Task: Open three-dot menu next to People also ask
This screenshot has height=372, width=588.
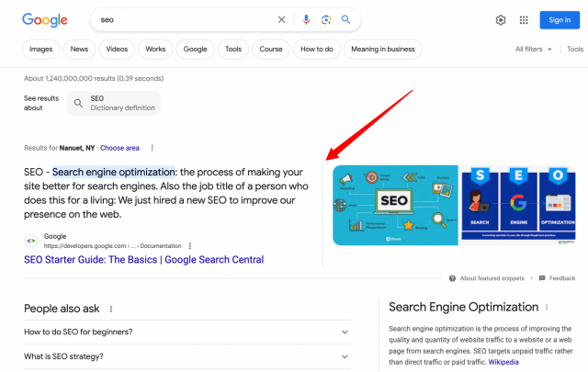Action: point(110,309)
